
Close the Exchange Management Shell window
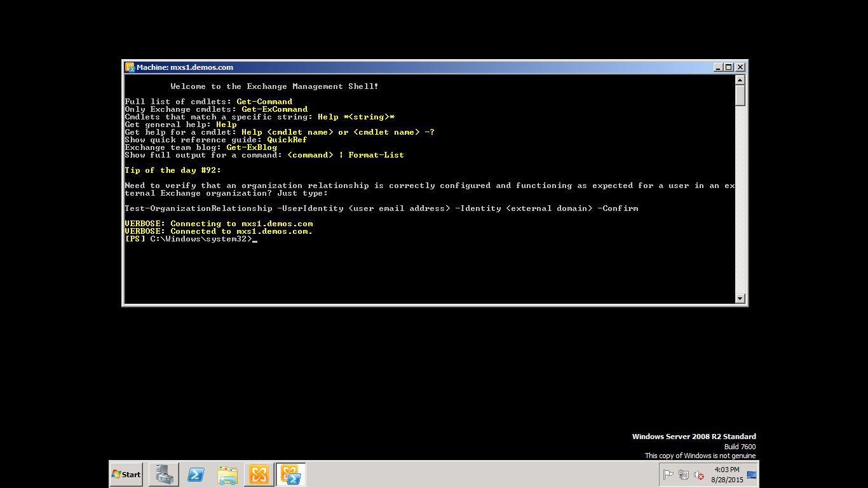740,67
